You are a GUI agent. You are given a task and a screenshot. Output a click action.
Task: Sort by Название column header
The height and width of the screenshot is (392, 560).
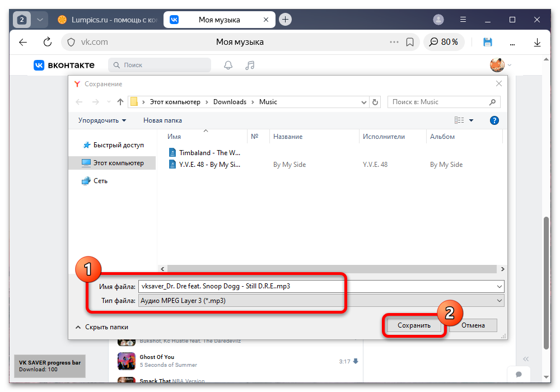[x=314, y=137]
